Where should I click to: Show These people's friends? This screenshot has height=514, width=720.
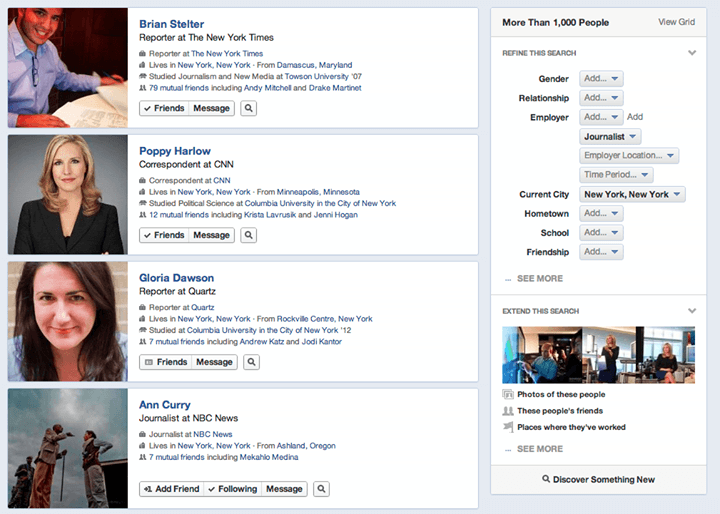coord(560,411)
